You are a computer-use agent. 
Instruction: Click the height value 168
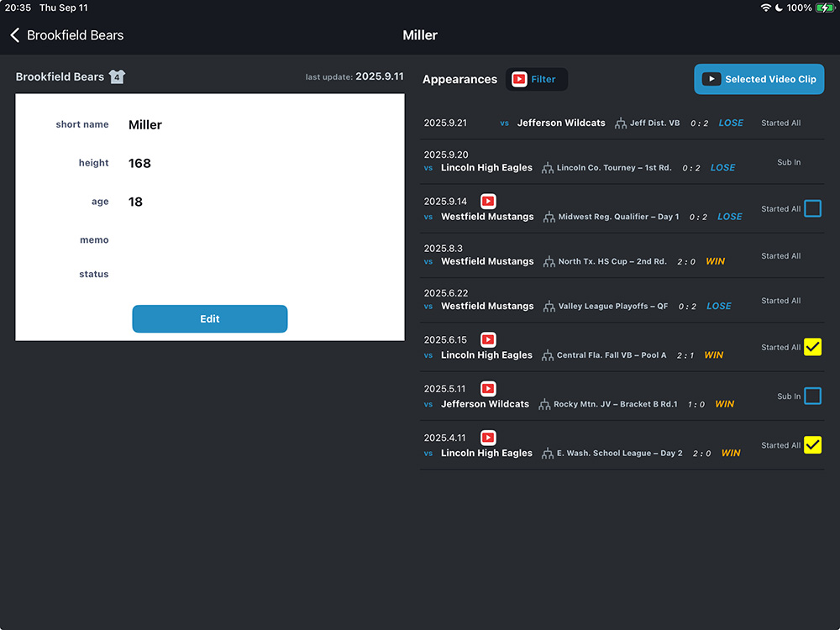point(139,164)
